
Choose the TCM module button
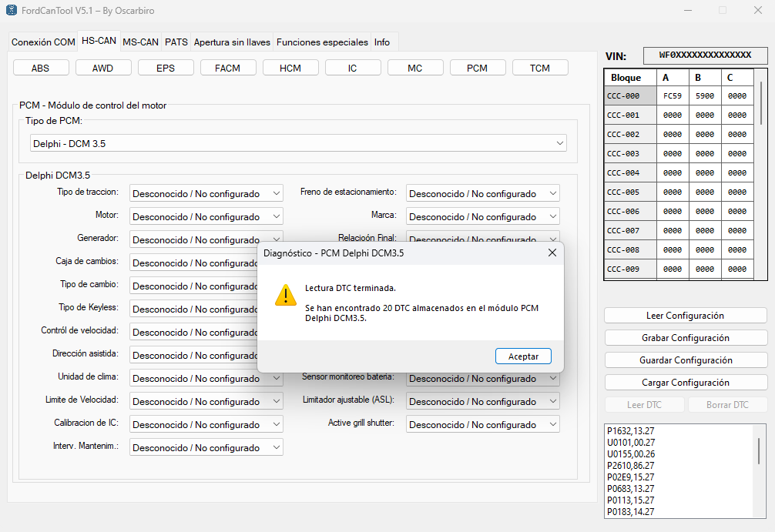tap(539, 68)
